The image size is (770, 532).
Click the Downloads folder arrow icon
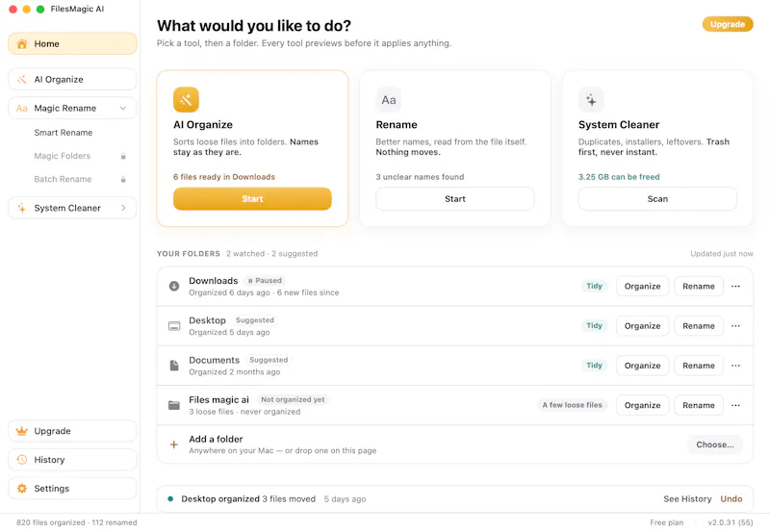click(174, 286)
